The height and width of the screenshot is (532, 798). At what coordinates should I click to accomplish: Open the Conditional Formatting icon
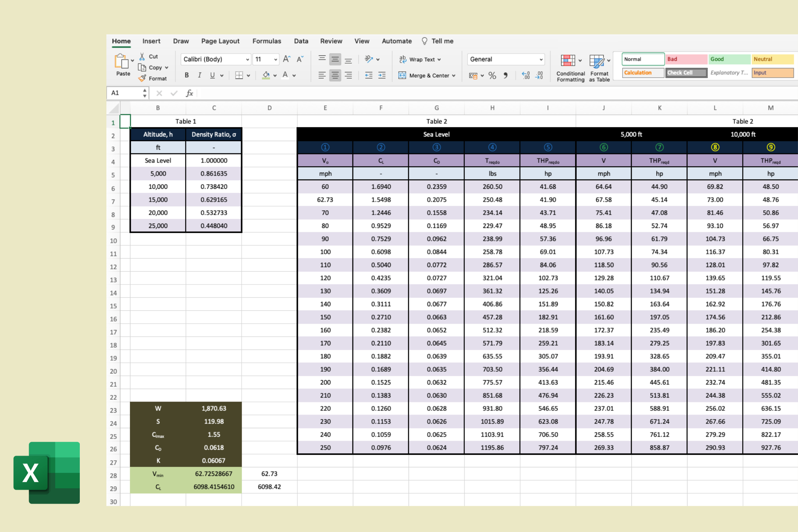pyautogui.click(x=568, y=61)
